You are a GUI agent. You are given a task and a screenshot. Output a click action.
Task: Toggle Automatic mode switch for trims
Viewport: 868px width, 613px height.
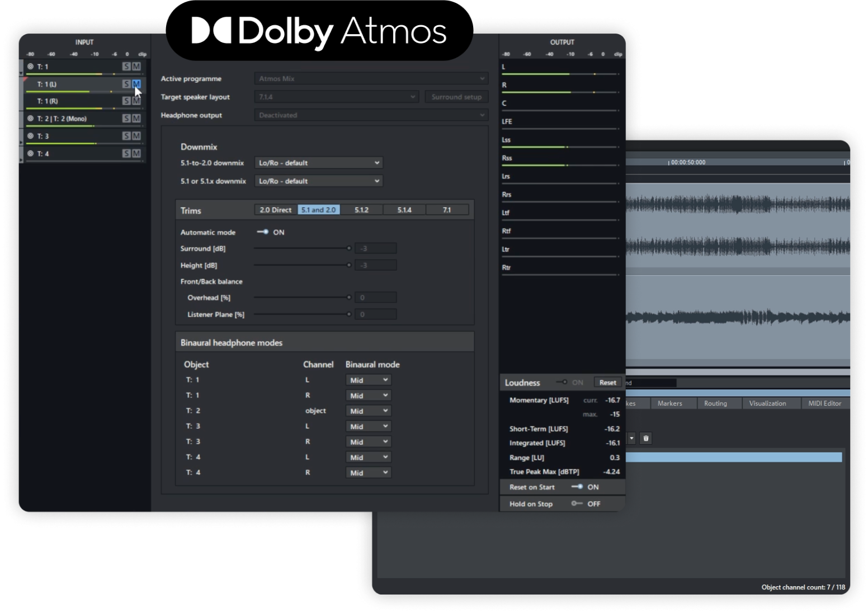point(262,232)
